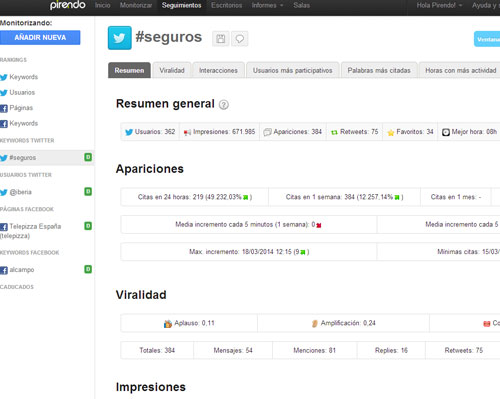Screen dimensions: 500x399
Task: Click the Facebook icon beside alcampo
Action: click(x=4, y=270)
